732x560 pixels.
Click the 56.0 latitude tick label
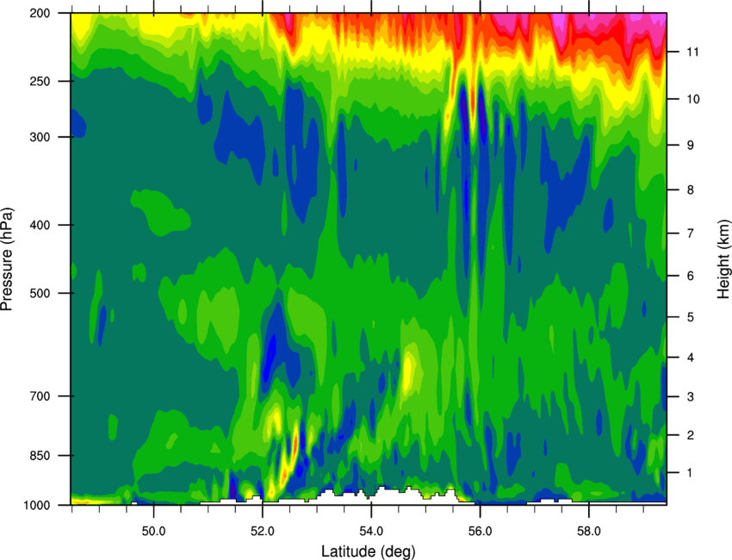tap(481, 532)
